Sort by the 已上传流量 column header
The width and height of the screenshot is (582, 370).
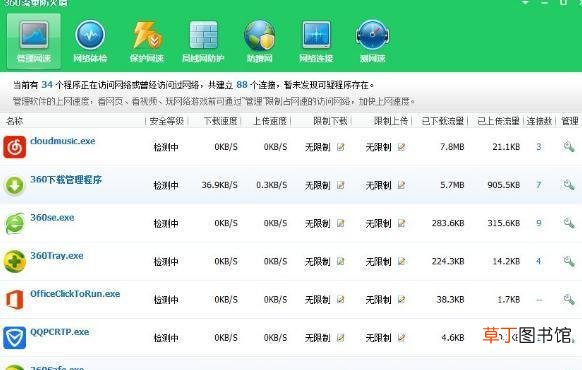pyautogui.click(x=498, y=121)
